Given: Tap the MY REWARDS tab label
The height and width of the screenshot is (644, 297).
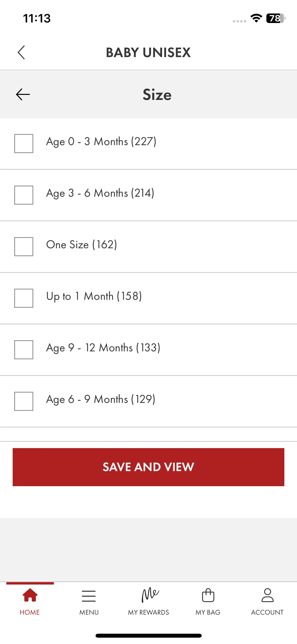Looking at the screenshot, I should [148, 612].
